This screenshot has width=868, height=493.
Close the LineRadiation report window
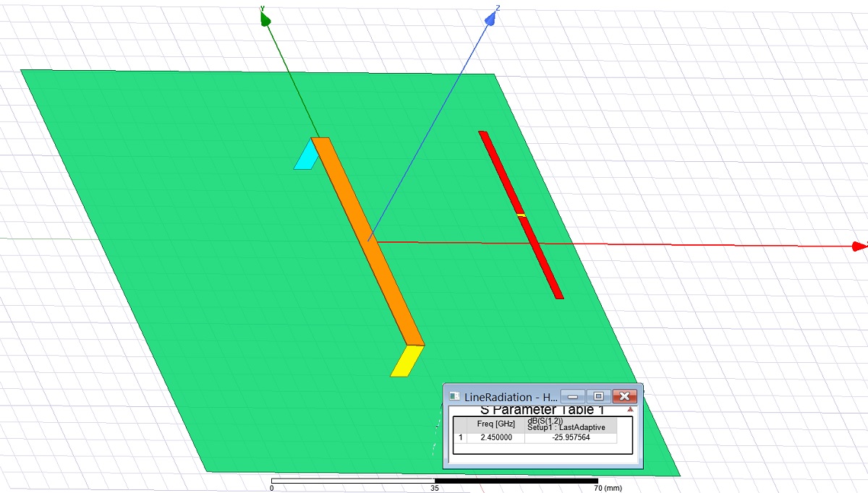(x=624, y=396)
